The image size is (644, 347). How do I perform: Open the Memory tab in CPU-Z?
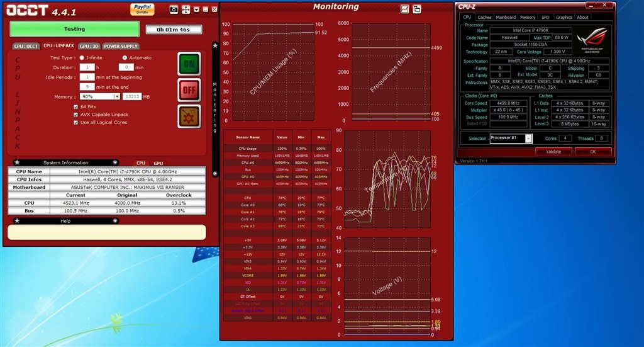click(528, 17)
